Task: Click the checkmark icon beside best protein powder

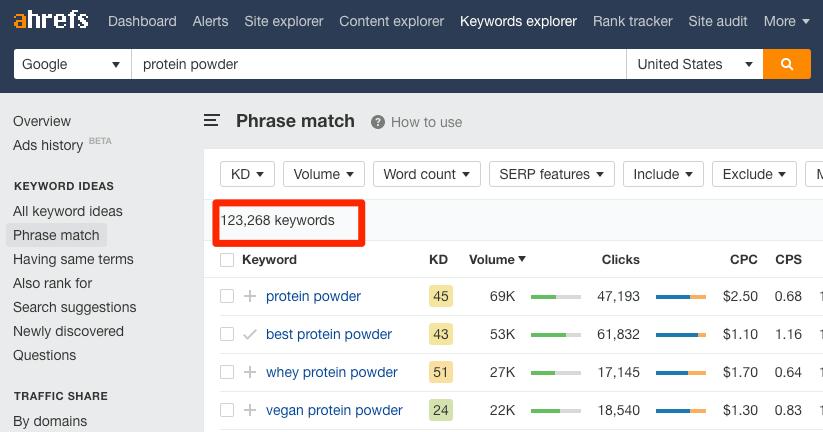Action: coord(250,334)
